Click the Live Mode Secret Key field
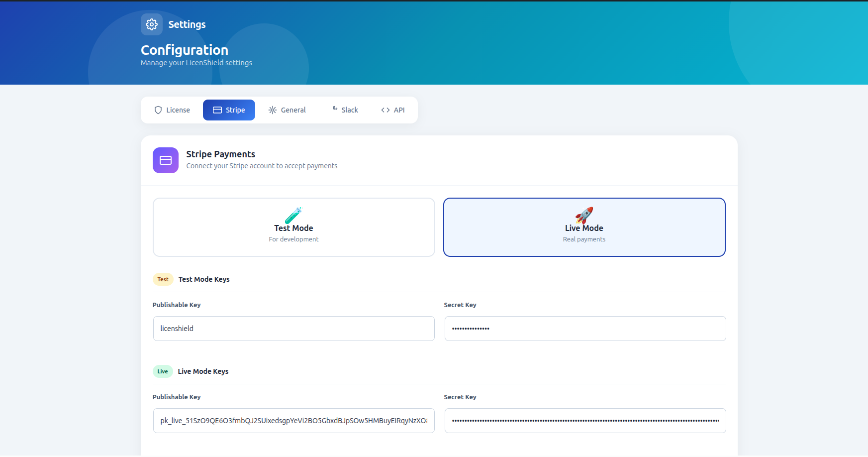Viewport: 868px width, 457px height. tap(585, 421)
